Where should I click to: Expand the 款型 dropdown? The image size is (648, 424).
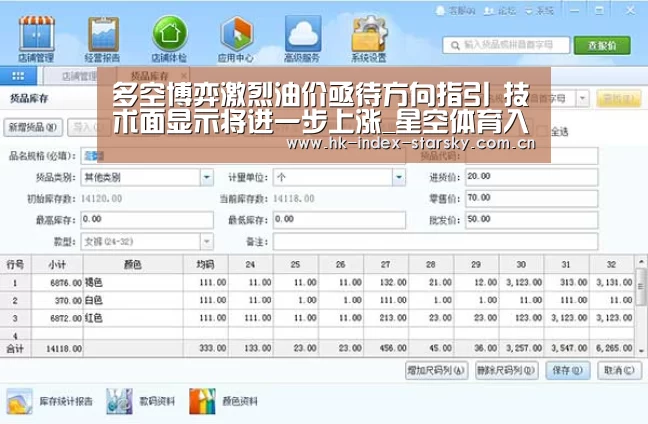207,241
